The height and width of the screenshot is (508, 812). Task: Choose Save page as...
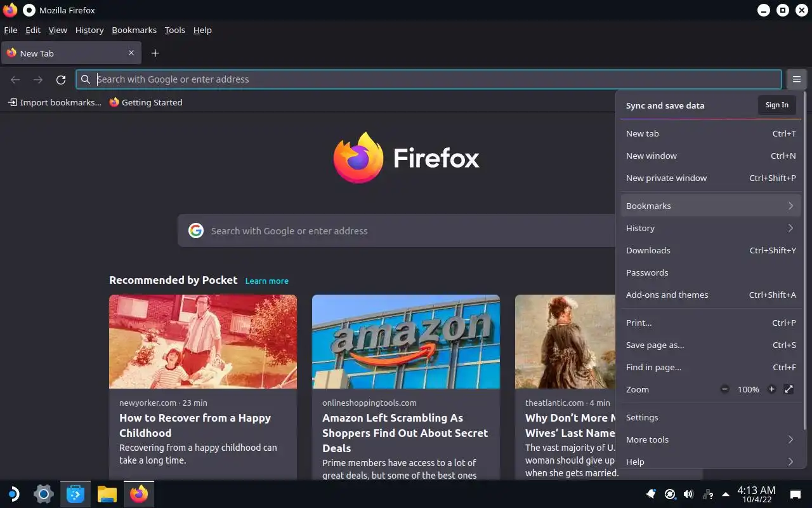click(710, 345)
